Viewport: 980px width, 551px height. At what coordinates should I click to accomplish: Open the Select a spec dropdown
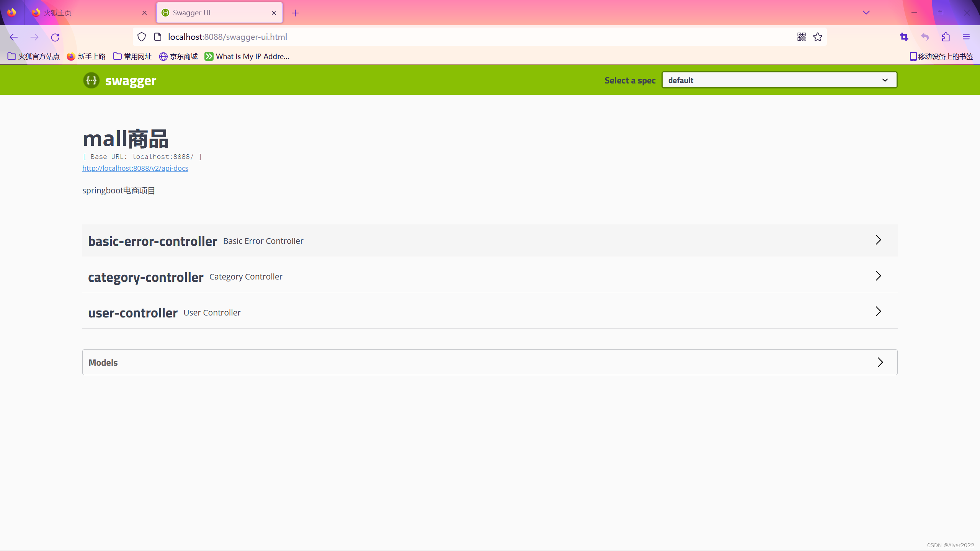pyautogui.click(x=779, y=80)
